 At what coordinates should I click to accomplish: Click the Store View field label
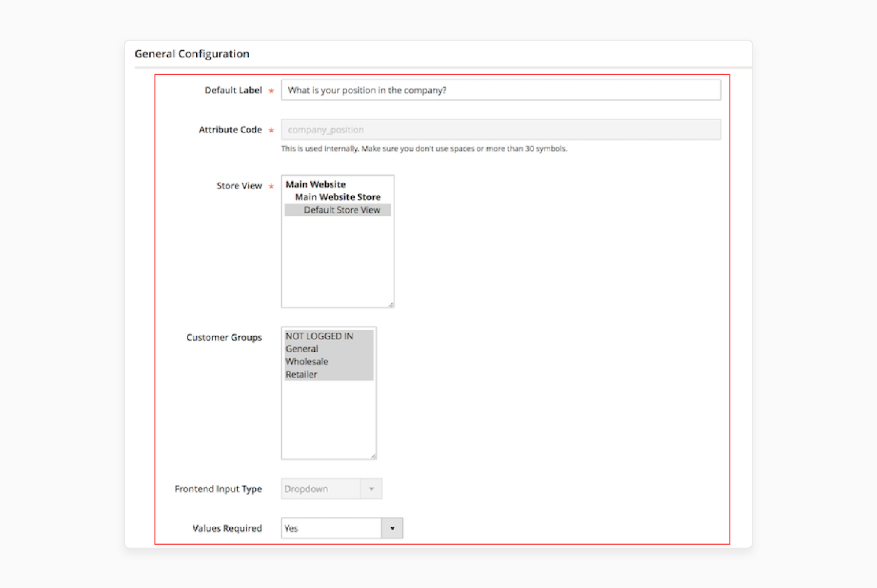[x=239, y=186]
